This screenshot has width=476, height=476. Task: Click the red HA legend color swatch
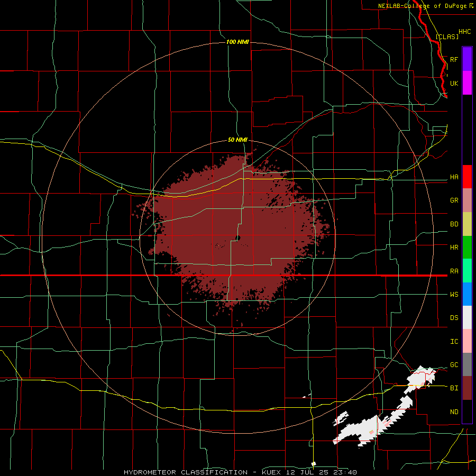point(467,177)
